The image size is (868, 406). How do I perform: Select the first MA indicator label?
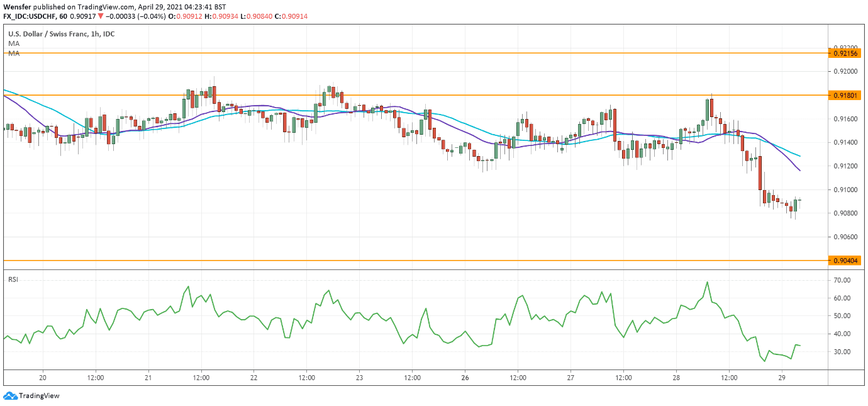click(x=14, y=44)
